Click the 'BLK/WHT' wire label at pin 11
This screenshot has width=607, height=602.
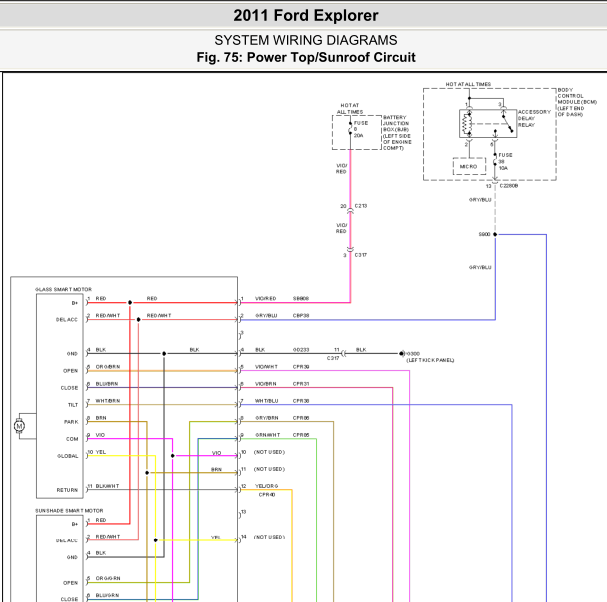click(x=107, y=486)
